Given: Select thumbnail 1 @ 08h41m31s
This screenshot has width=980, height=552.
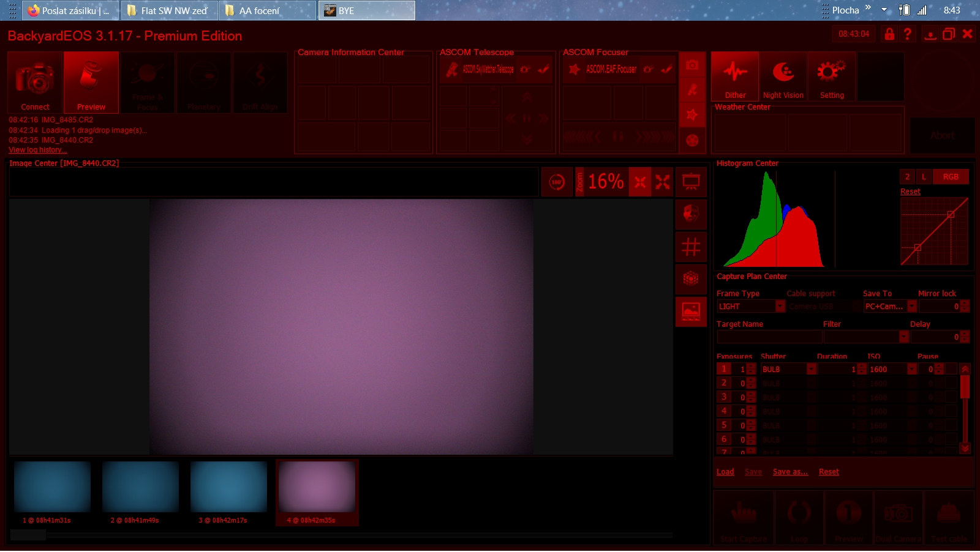Looking at the screenshot, I should click(52, 493).
